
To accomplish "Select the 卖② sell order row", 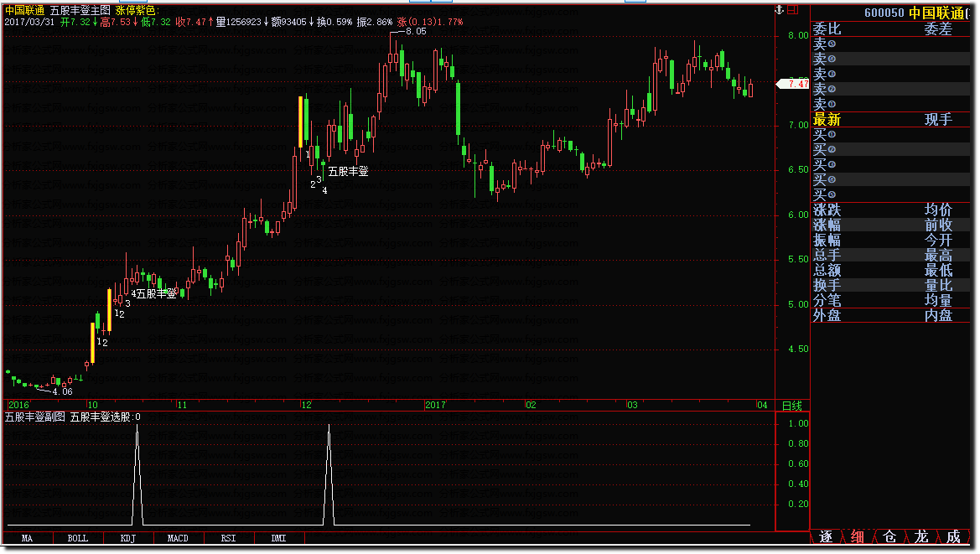I will (890, 89).
